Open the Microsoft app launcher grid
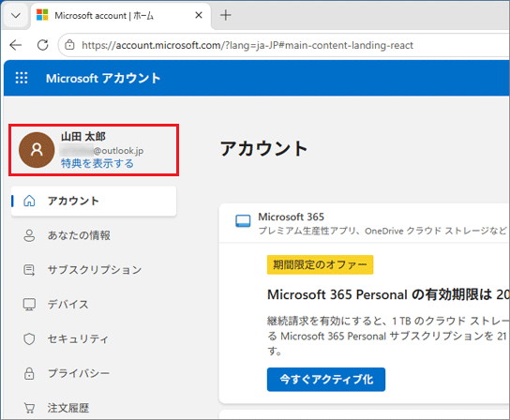Viewport: 510px width, 420px height. click(x=22, y=78)
